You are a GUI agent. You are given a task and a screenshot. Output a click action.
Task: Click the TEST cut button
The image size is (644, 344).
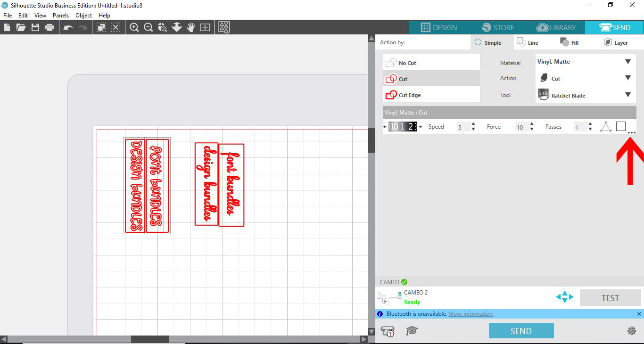610,298
